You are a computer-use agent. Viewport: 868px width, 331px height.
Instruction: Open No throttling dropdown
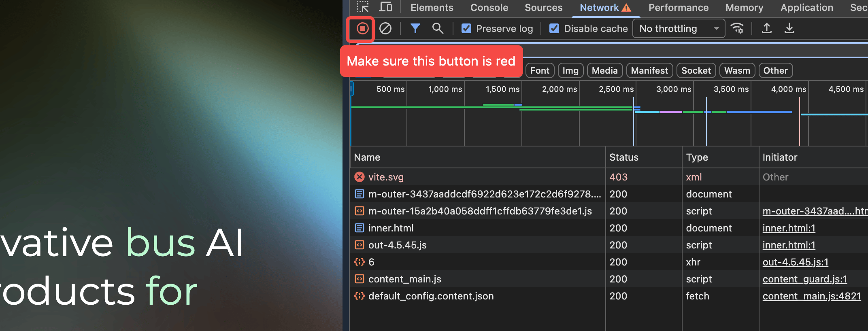point(679,28)
